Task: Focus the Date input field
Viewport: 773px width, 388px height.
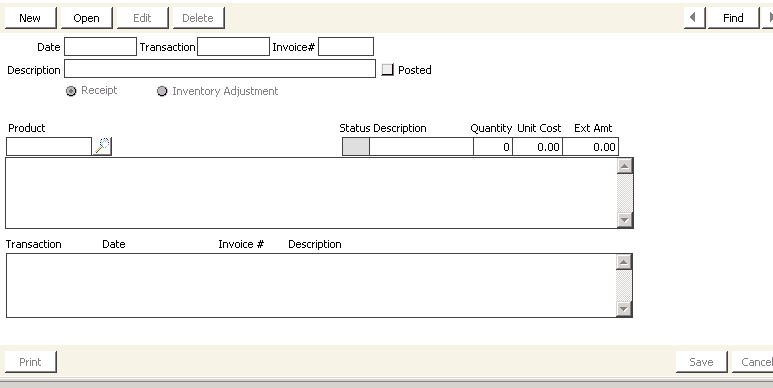Action: [100, 47]
